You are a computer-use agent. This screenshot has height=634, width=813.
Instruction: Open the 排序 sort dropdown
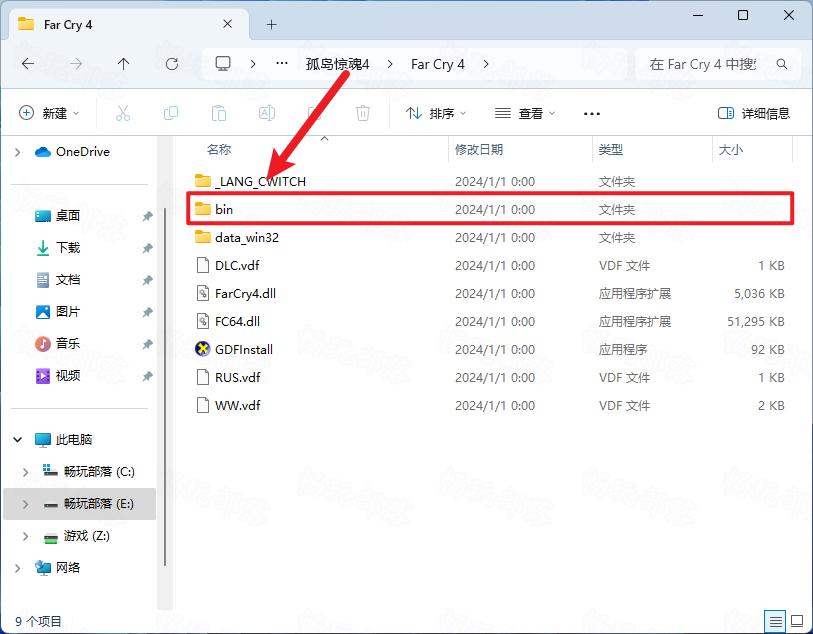pos(436,113)
